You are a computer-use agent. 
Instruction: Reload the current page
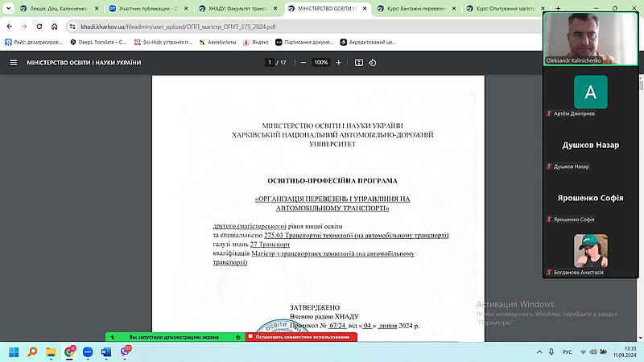[39, 27]
